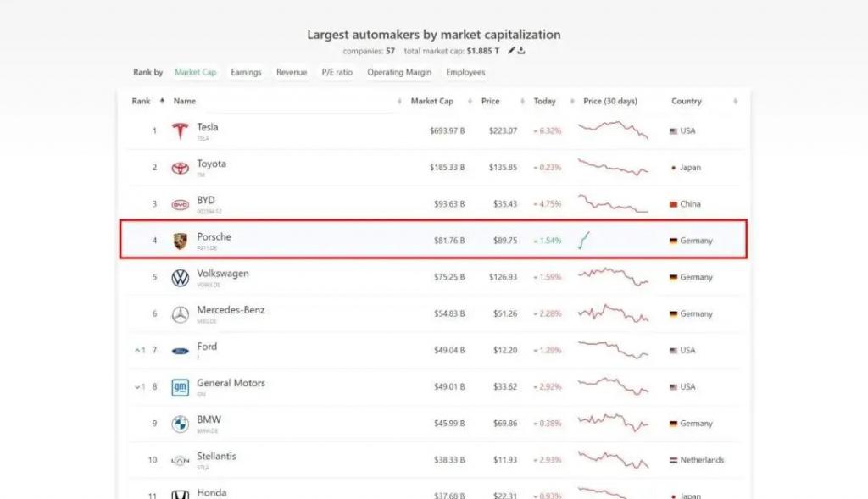Click the Toyota logo icon
This screenshot has width=868, height=499.
(180, 168)
